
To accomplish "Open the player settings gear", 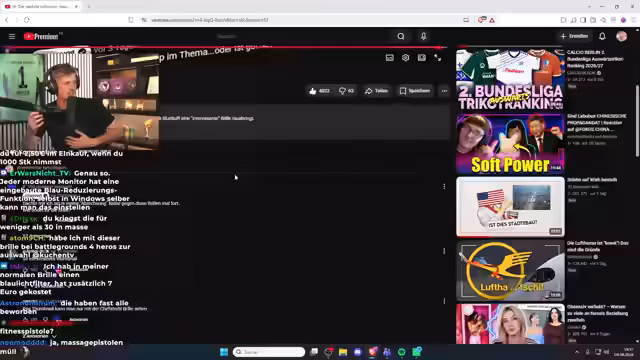I will pyautogui.click(x=405, y=58).
